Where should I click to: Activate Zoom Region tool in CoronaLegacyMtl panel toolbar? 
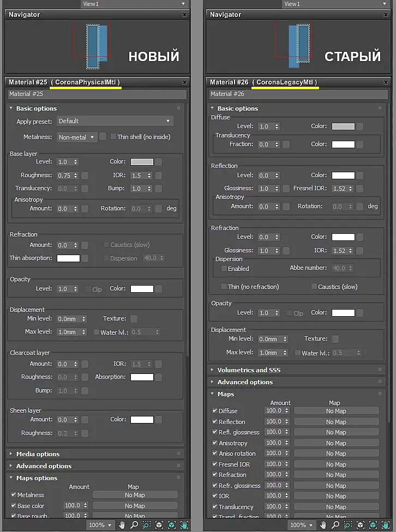(348, 525)
